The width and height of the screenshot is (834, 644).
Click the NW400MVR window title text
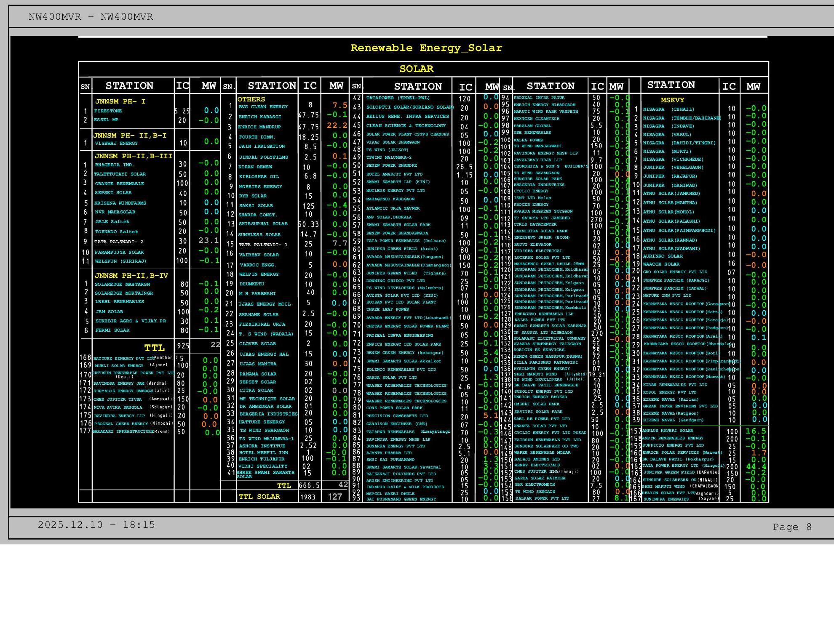click(91, 17)
